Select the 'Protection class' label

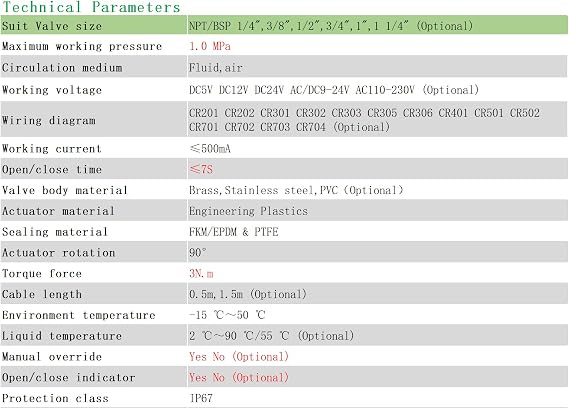55,398
